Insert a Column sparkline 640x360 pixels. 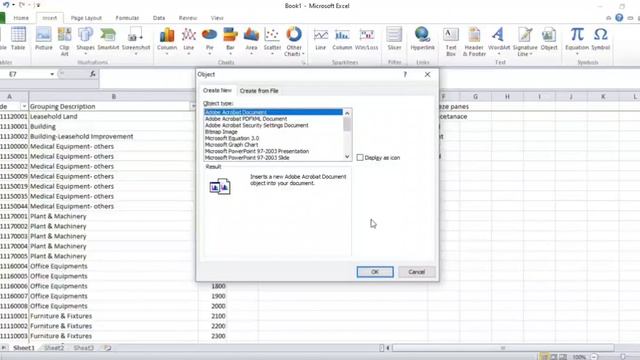coord(342,39)
